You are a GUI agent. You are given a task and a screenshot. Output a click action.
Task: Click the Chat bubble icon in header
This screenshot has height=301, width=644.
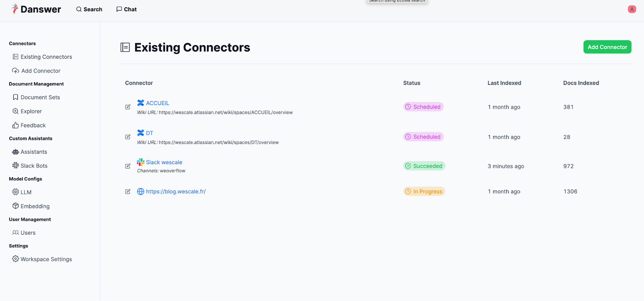click(119, 9)
